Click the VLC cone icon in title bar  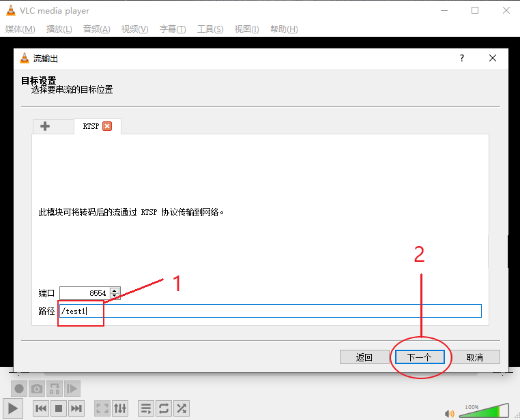pyautogui.click(x=11, y=11)
